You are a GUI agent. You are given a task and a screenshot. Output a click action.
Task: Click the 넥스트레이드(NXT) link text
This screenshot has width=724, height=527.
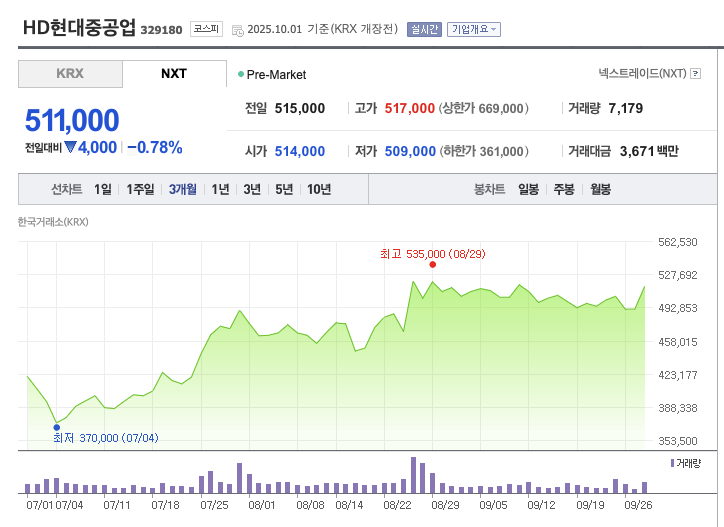pyautogui.click(x=642, y=74)
